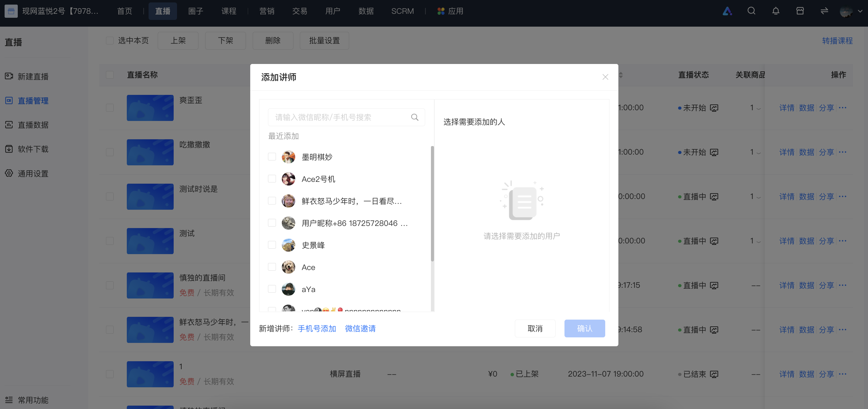The image size is (868, 409).
Task: Open 软件下载 in the sidebar
Action: pyautogui.click(x=27, y=149)
